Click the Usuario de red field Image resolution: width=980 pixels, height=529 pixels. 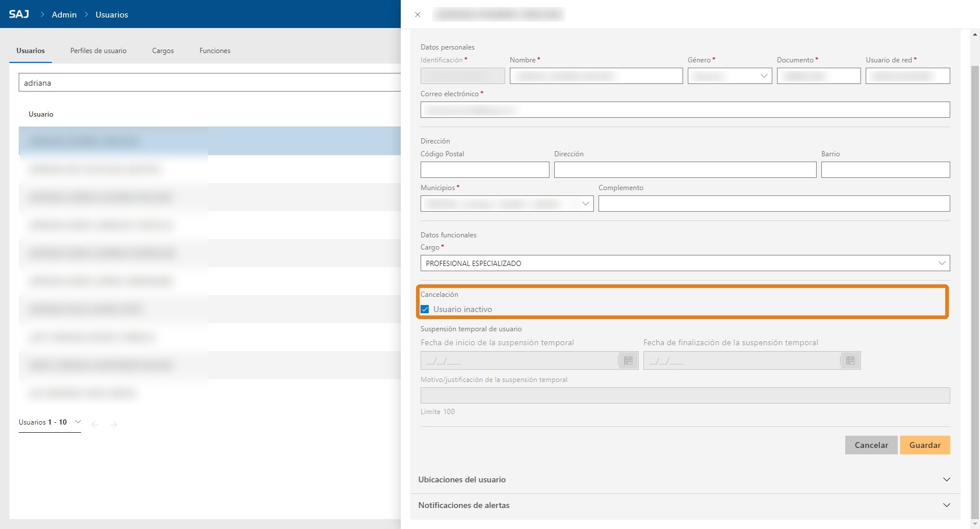click(x=908, y=76)
